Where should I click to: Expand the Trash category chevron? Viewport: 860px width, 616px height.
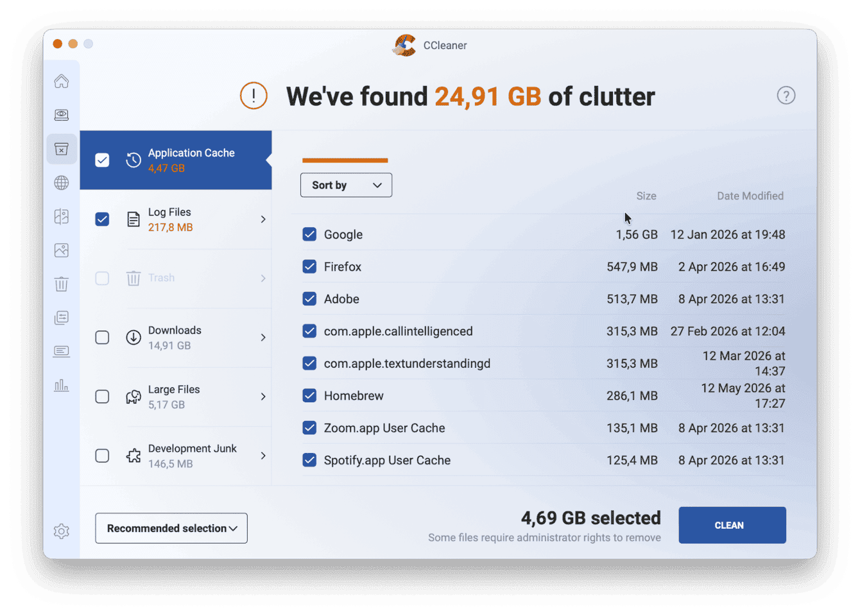click(x=263, y=278)
